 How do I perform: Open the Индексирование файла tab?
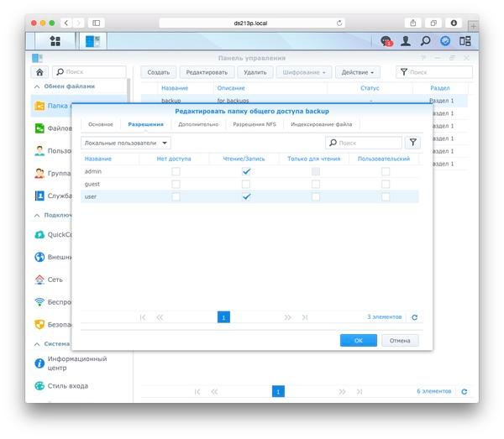pos(322,124)
